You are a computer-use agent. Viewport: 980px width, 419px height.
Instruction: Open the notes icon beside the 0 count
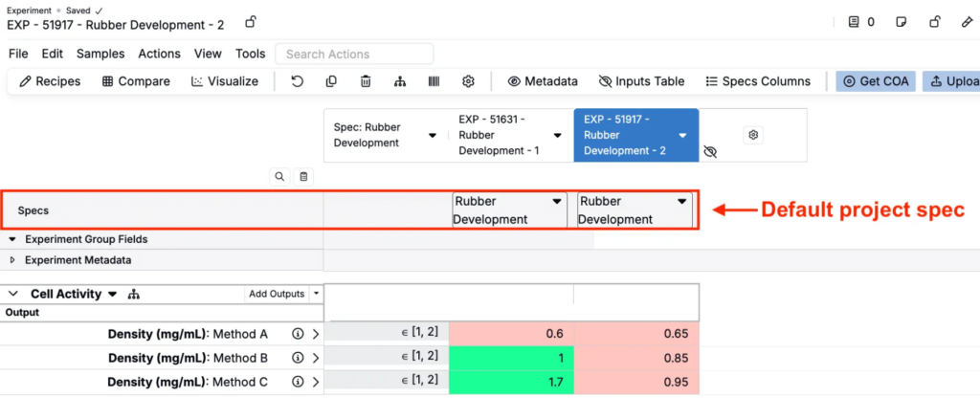pyautogui.click(x=855, y=22)
